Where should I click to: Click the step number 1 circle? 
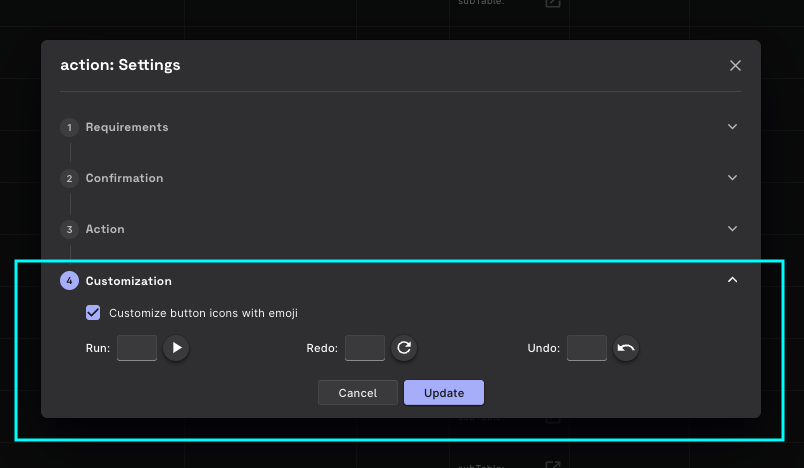pyautogui.click(x=69, y=127)
